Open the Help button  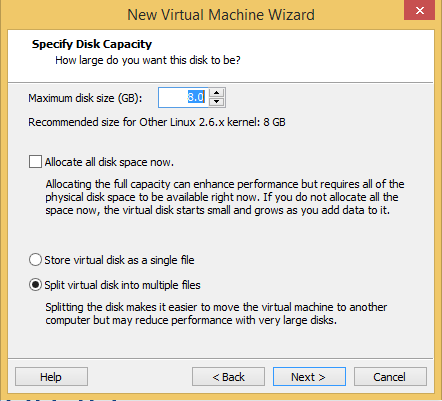click(51, 377)
